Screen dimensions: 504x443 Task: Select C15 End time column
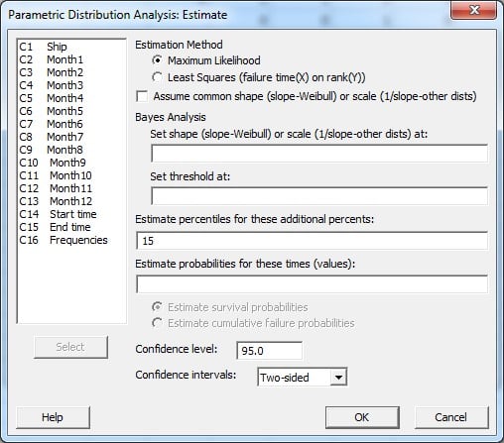click(55, 227)
